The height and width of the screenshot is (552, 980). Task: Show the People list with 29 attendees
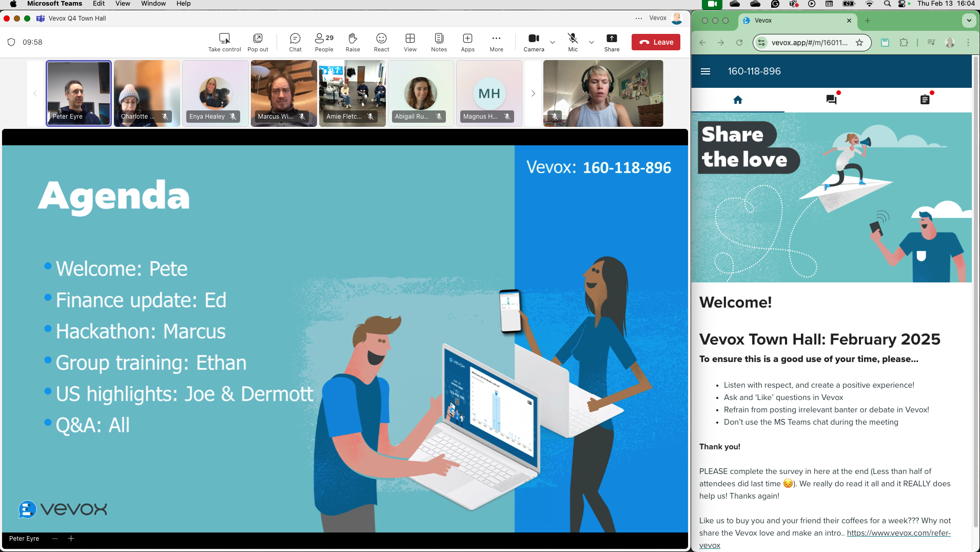tap(324, 42)
